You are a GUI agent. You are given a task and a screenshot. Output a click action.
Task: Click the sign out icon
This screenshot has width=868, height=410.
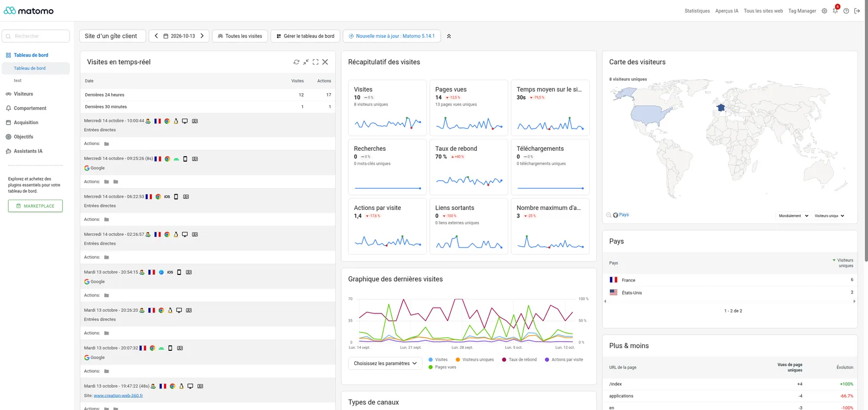pyautogui.click(x=857, y=11)
